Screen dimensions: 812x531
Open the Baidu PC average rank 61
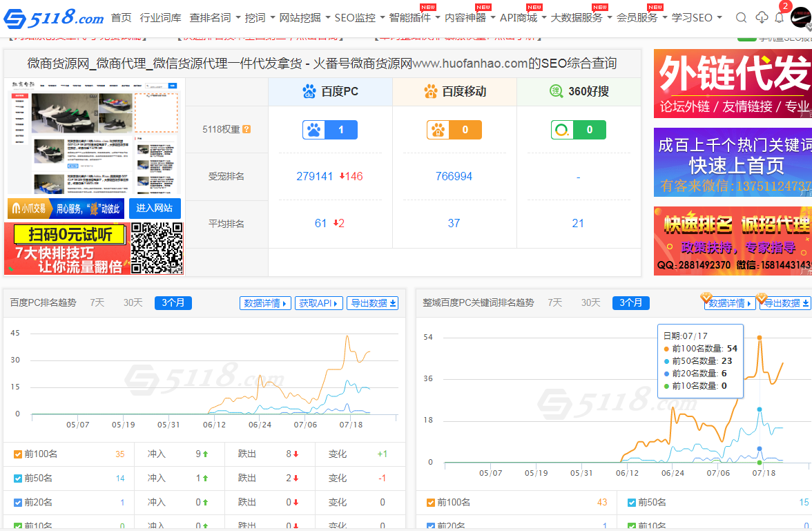point(320,223)
